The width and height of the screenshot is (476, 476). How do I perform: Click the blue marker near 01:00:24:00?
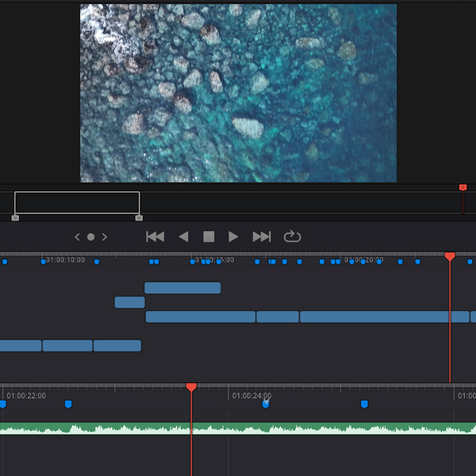tap(266, 404)
